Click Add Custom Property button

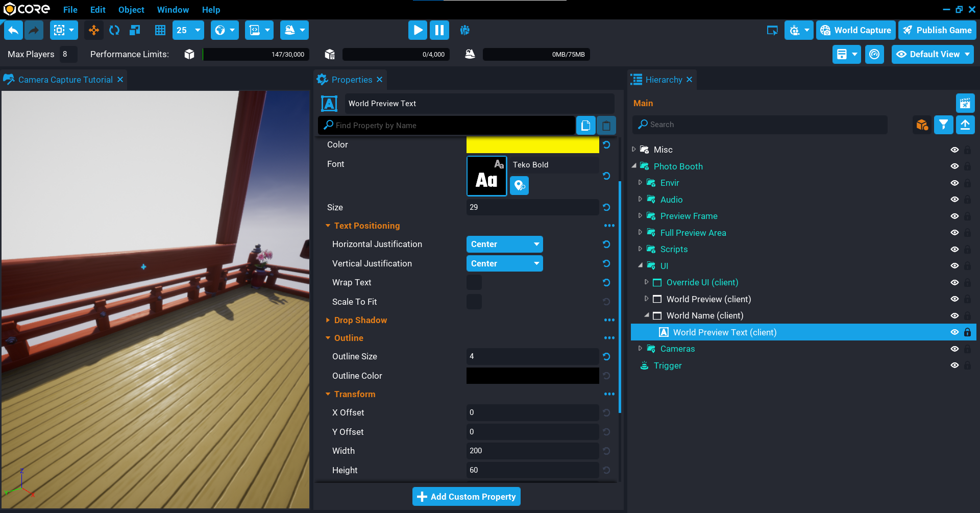pyautogui.click(x=467, y=497)
